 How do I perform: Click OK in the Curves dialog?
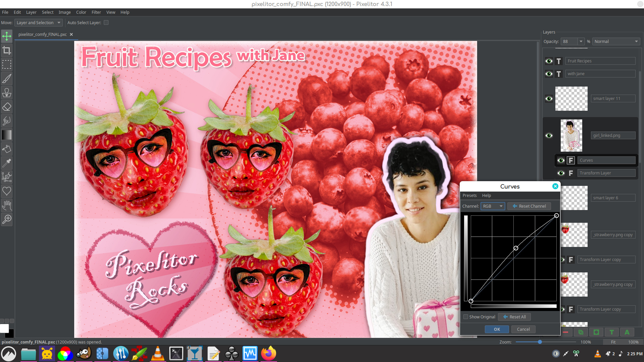pyautogui.click(x=497, y=329)
